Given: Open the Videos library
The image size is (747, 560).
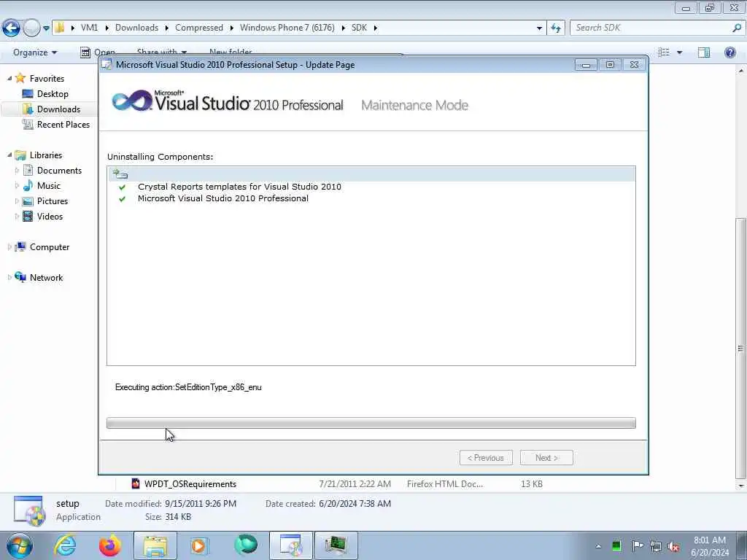Looking at the screenshot, I should [x=50, y=216].
